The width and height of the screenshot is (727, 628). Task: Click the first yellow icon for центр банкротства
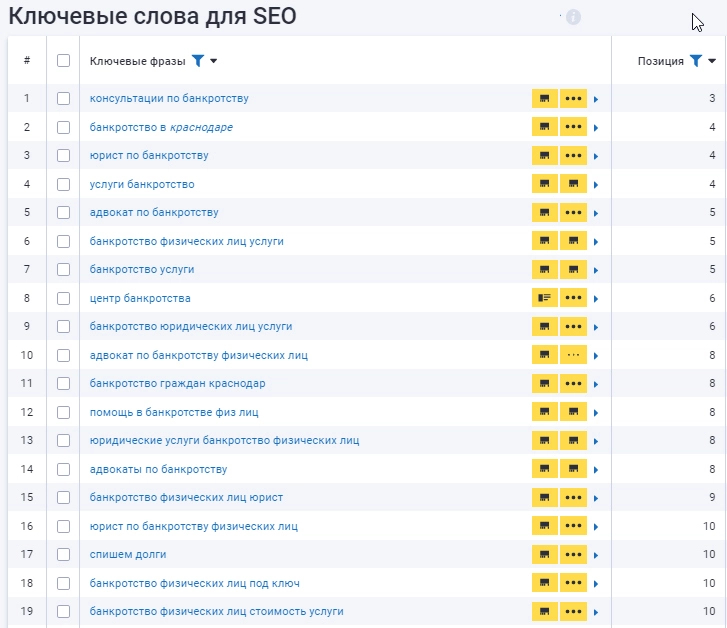coord(545,298)
